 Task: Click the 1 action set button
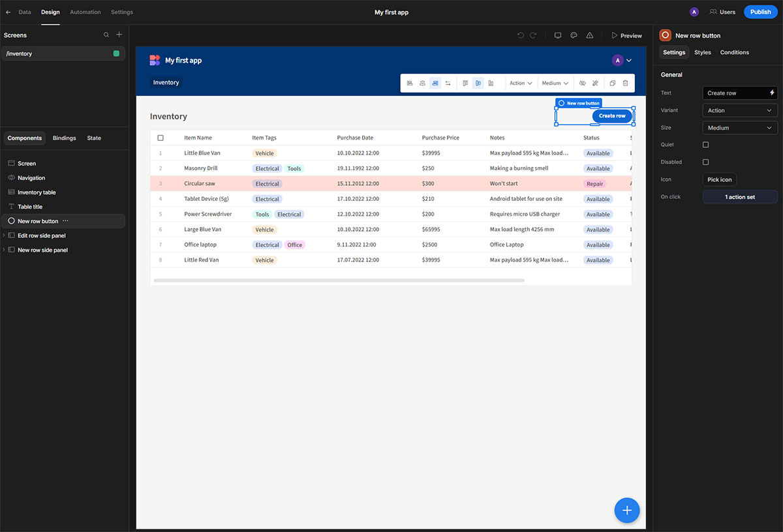pyautogui.click(x=740, y=197)
